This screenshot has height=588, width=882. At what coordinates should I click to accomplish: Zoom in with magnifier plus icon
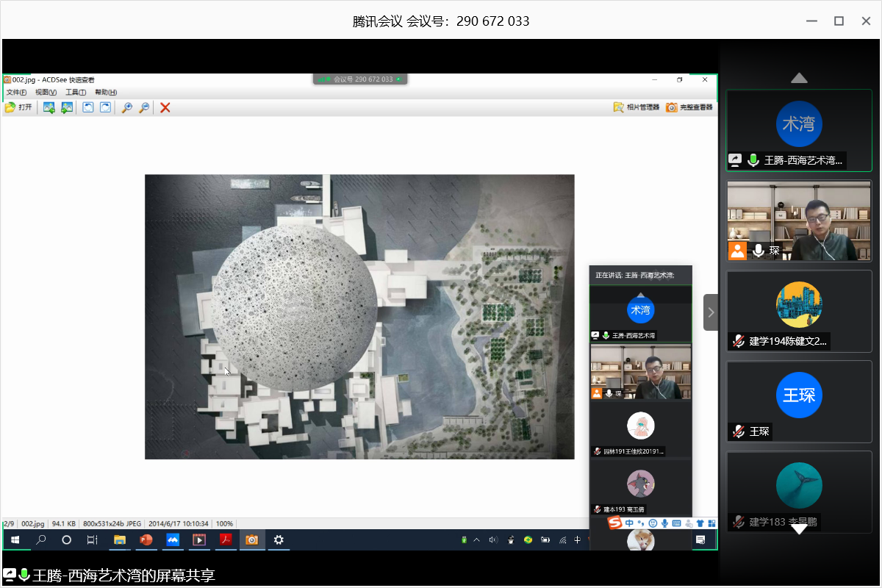(127, 107)
